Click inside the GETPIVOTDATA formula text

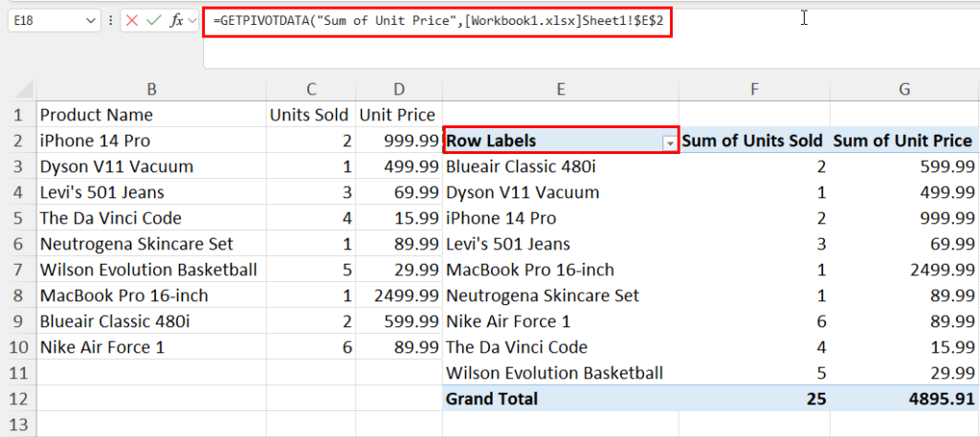pos(437,21)
